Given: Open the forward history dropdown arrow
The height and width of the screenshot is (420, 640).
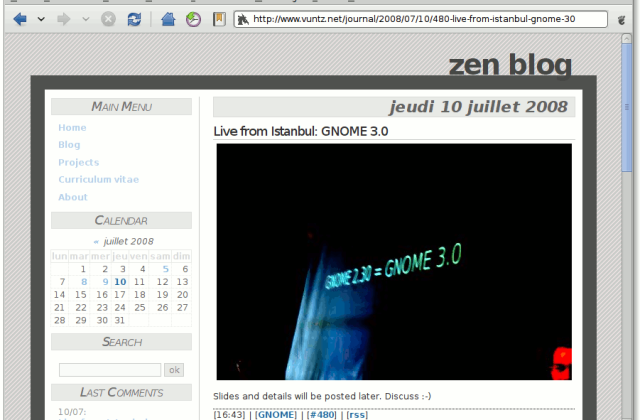Looking at the screenshot, I should click(85, 19).
